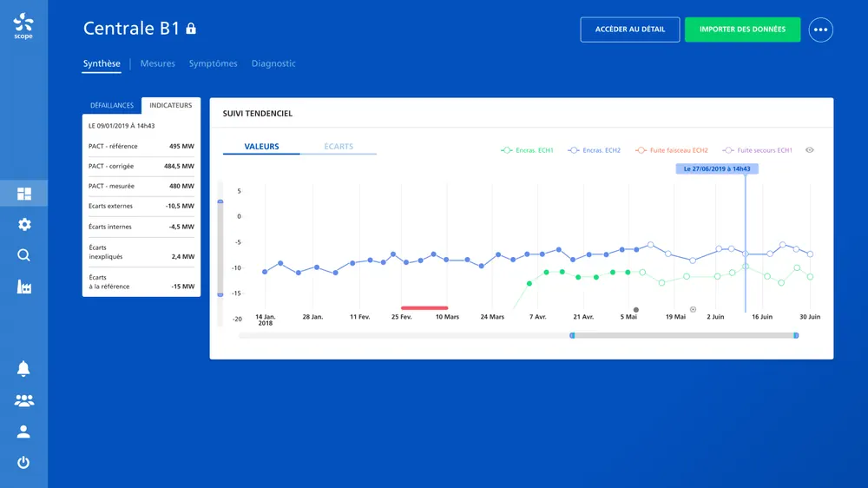868x488 pixels.
Task: Click ACCÉDER AU DÉTAIL button
Action: pyautogui.click(x=630, y=30)
